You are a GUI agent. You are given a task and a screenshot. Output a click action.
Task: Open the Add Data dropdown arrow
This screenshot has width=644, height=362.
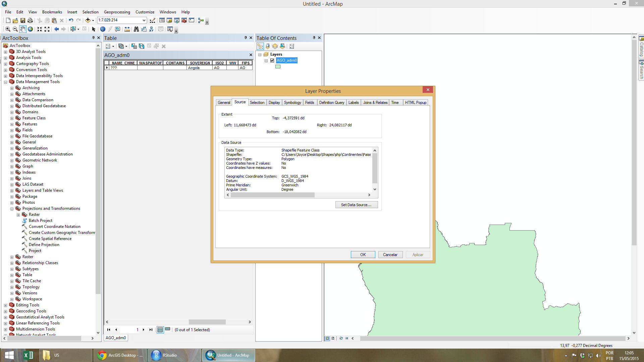point(93,20)
